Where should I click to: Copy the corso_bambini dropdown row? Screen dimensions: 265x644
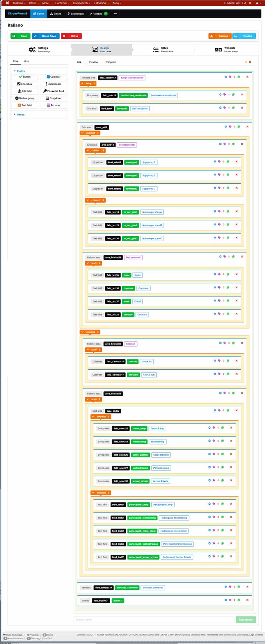coord(222,454)
